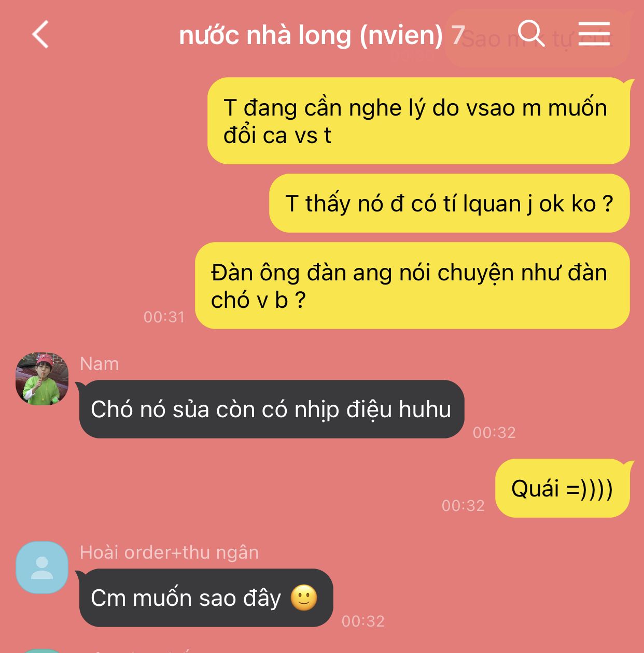Tap the sender name Nam
This screenshot has height=653, width=644.
tap(100, 364)
